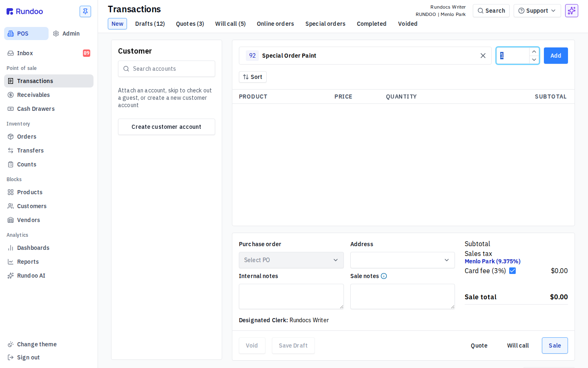Select the New tab
Viewport: 588px width, 368px height.
(117, 24)
